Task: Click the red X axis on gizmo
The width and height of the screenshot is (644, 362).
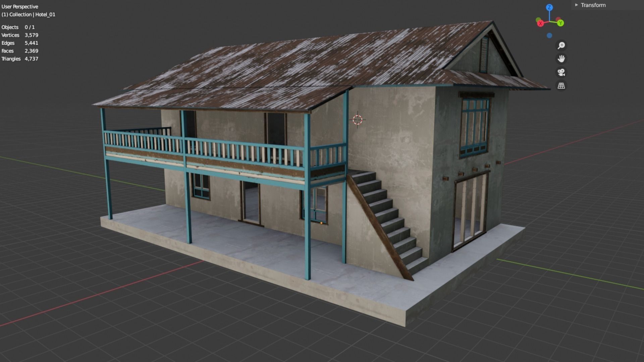Action: (x=540, y=23)
